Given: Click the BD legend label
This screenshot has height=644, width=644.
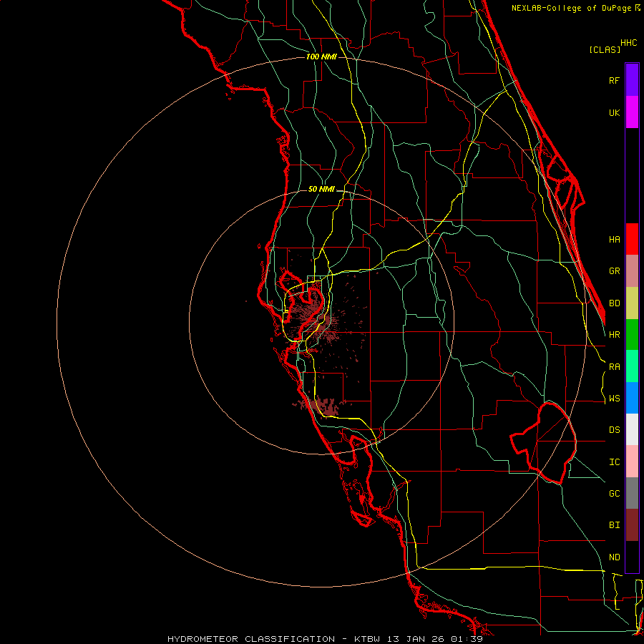Looking at the screenshot, I should (x=614, y=303).
